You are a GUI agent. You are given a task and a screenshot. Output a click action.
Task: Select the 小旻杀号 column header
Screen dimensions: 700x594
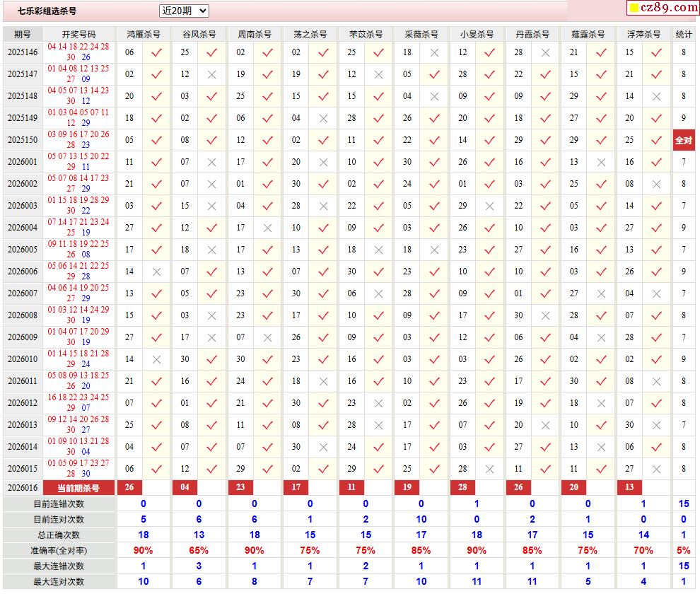tap(477, 34)
